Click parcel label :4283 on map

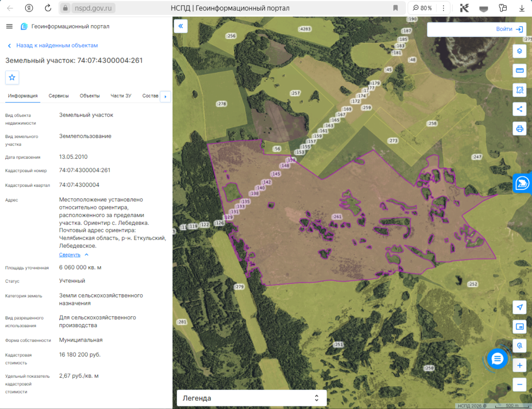tap(305, 29)
